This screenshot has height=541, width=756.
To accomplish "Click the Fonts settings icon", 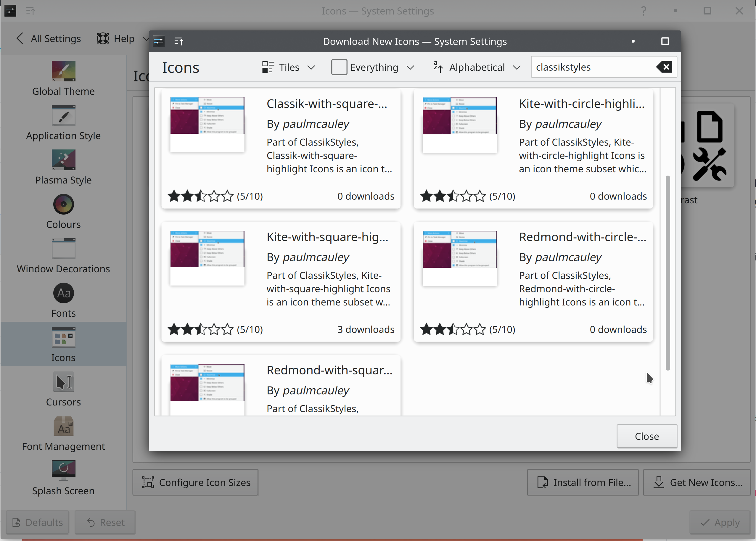I will click(63, 293).
